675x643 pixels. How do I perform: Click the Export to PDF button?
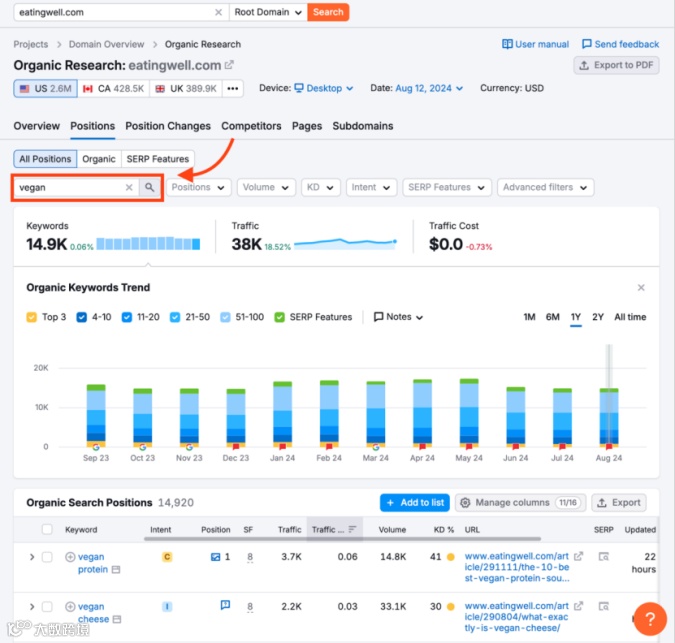[x=616, y=65]
